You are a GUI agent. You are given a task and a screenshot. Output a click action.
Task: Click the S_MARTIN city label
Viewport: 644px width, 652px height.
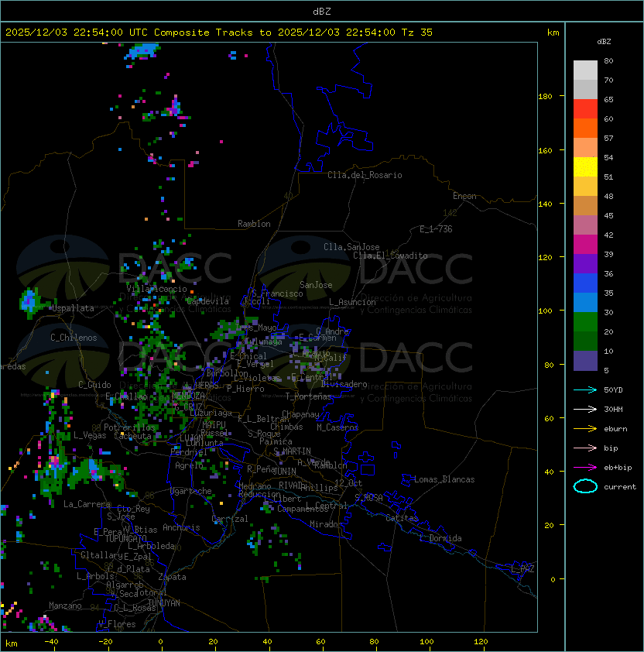tap(292, 451)
